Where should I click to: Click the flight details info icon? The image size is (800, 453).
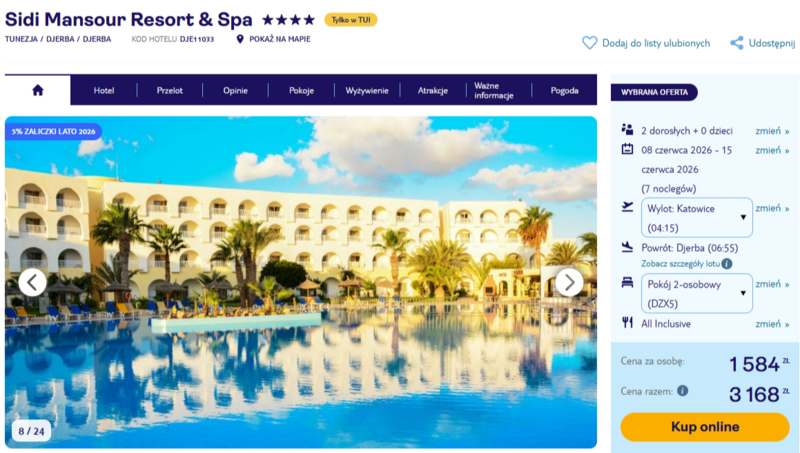pyautogui.click(x=727, y=264)
